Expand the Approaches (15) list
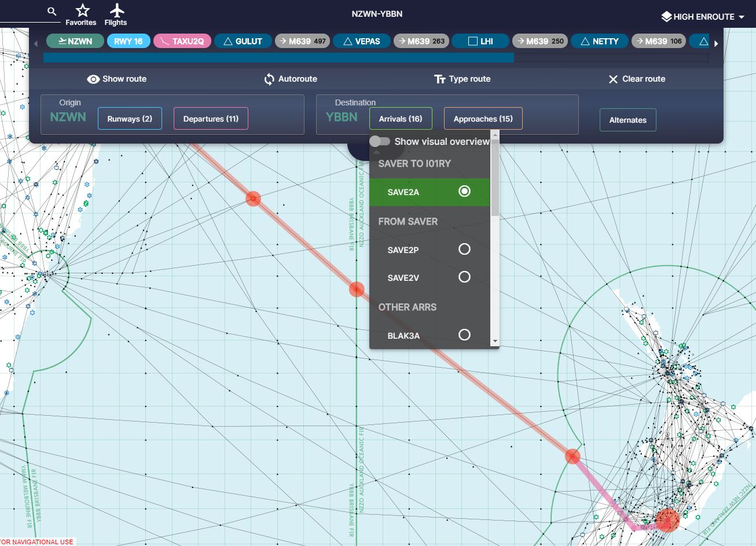This screenshot has height=546, width=756. click(483, 119)
